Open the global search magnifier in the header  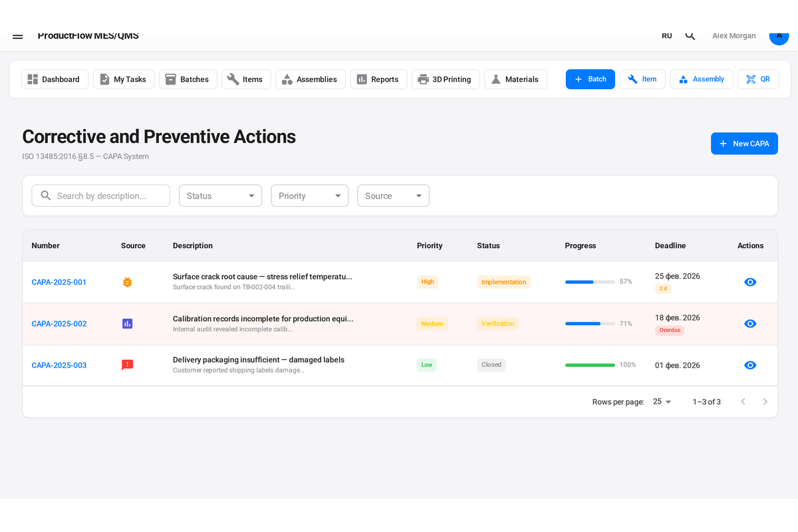[x=690, y=35]
